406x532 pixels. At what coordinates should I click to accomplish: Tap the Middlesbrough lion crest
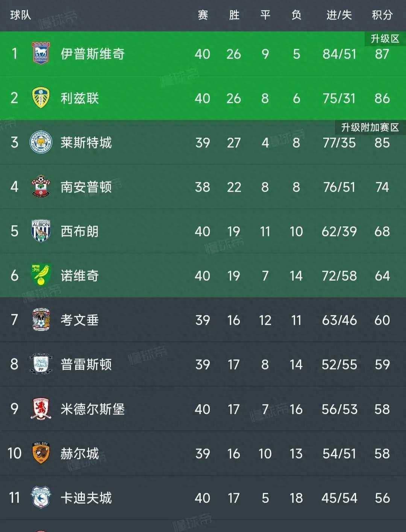coord(41,409)
